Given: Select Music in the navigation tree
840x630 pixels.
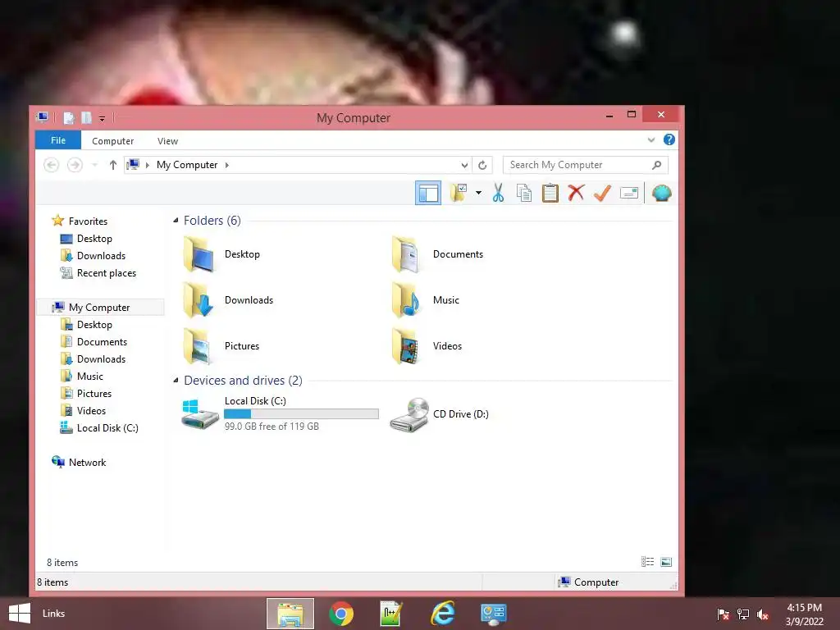Looking at the screenshot, I should pos(81,376).
